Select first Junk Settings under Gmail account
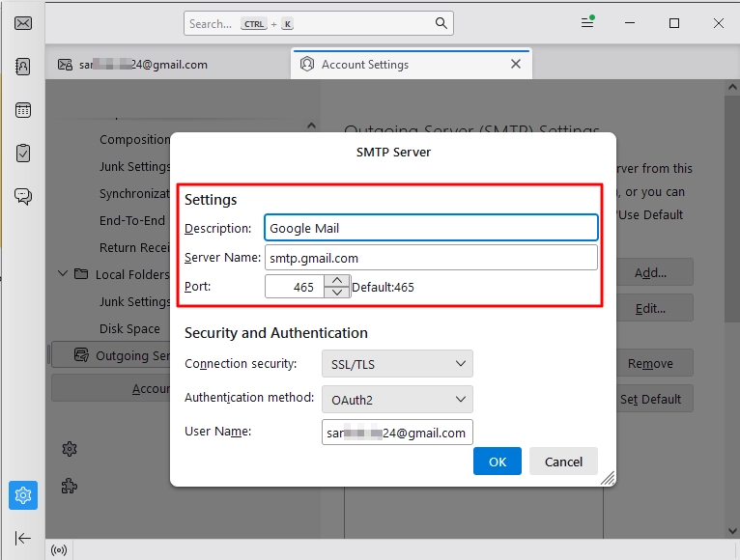Screen dimensions: 740x560 click(134, 166)
